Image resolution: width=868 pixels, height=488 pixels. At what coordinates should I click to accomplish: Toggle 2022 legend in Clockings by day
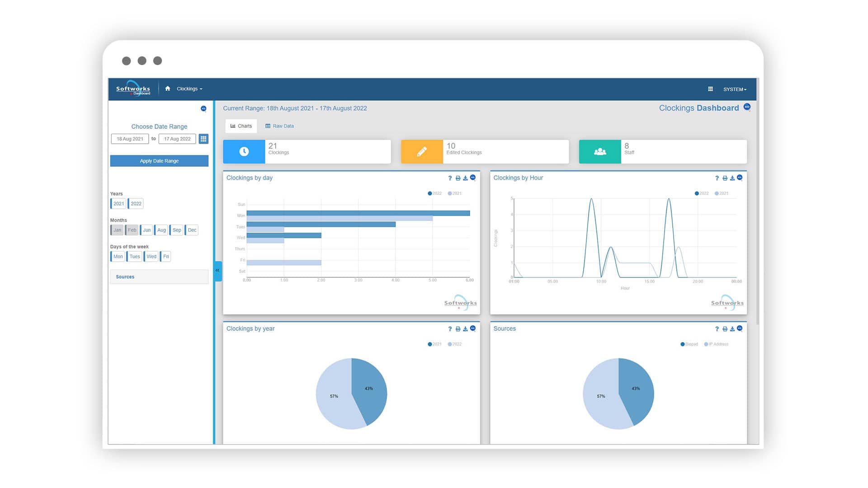point(435,193)
